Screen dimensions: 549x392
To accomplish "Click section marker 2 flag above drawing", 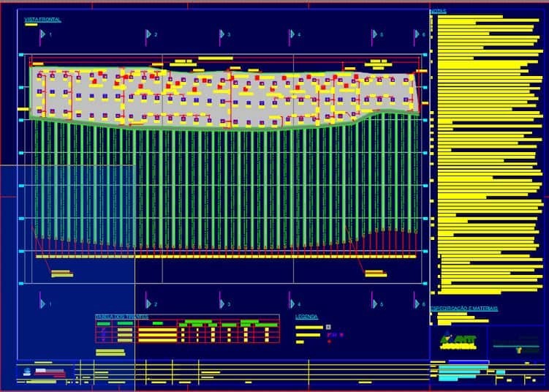I will point(148,34).
